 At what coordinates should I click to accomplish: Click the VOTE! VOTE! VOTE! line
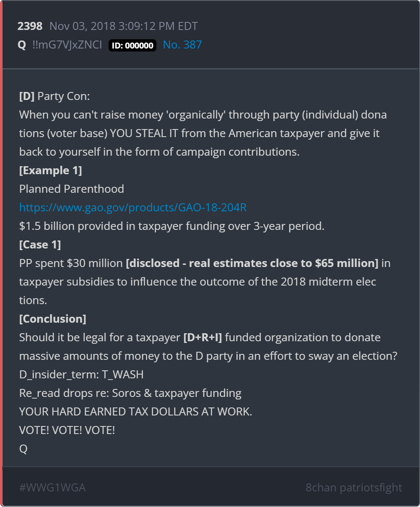coord(67,430)
